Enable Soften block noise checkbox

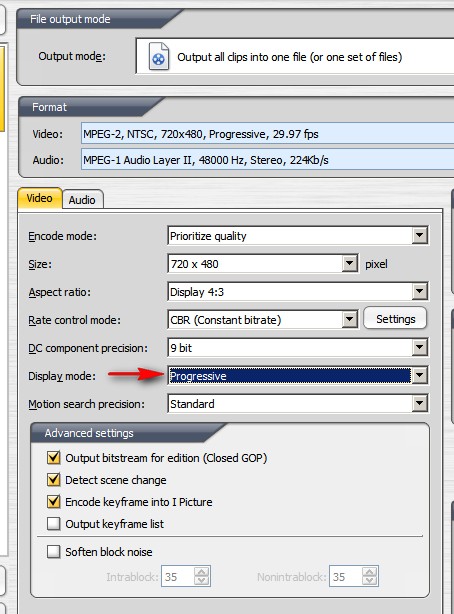point(54,552)
